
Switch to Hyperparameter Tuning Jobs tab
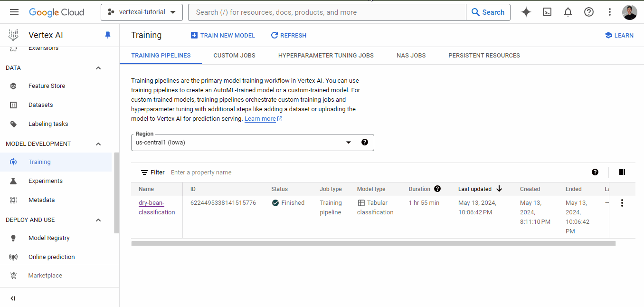(x=326, y=56)
